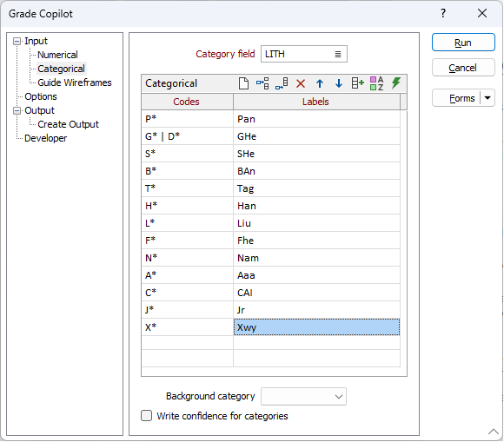This screenshot has width=504, height=442.
Task: Click the G* | D* codes cell
Action: [x=187, y=136]
